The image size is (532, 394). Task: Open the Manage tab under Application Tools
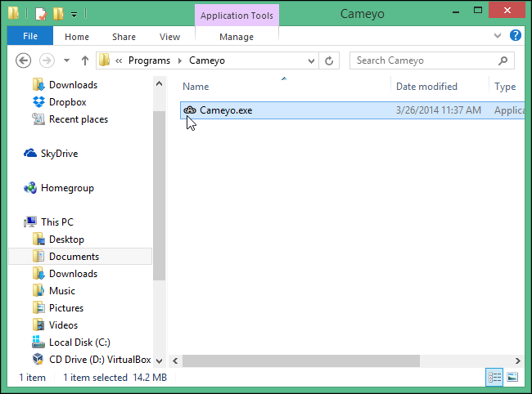(x=237, y=37)
